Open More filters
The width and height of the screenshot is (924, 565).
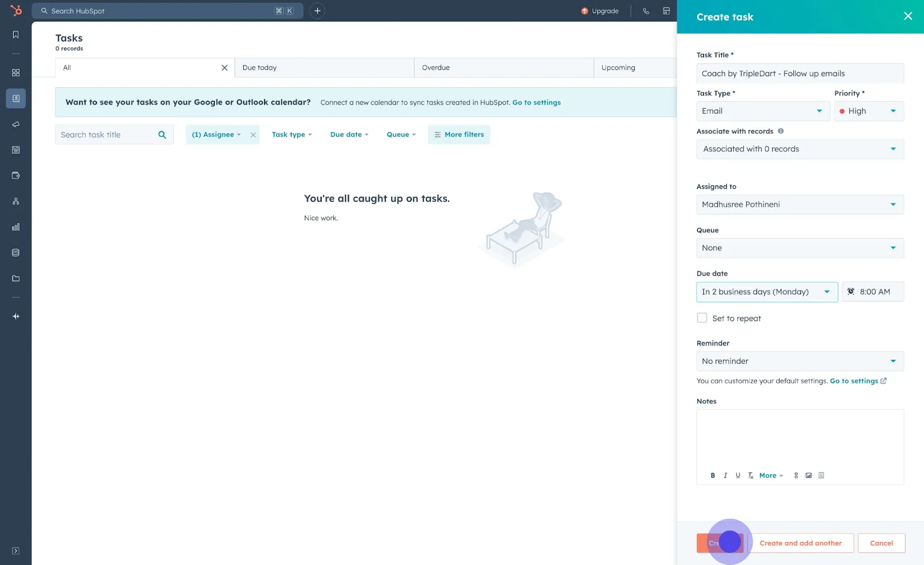(459, 135)
